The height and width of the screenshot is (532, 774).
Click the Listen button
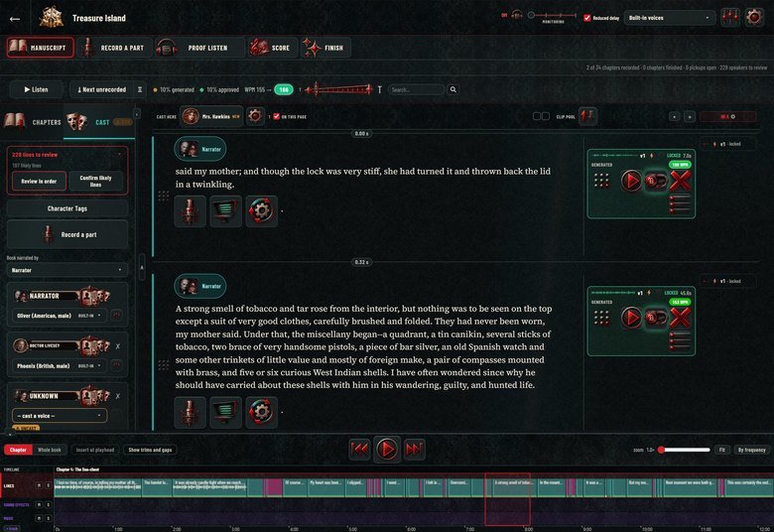[36, 89]
